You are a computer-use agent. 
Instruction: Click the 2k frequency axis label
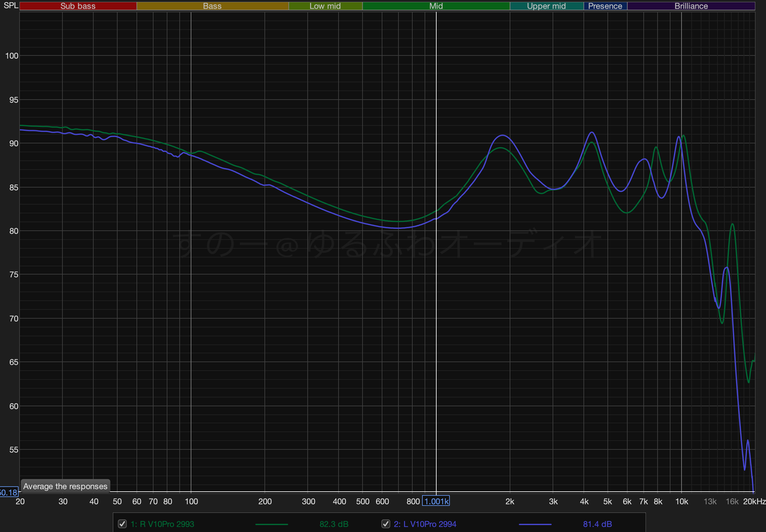509,502
